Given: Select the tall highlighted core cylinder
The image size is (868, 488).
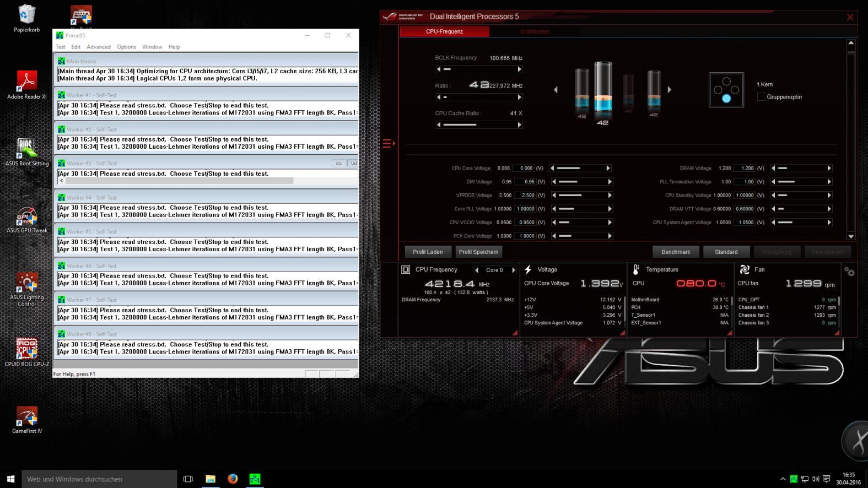Looking at the screenshot, I should tap(603, 88).
